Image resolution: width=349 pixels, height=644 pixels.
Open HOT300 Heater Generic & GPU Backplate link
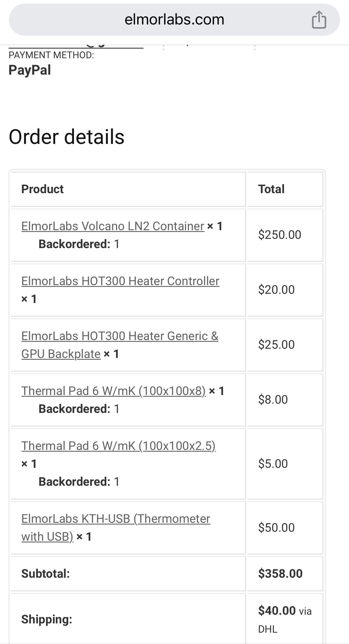pyautogui.click(x=120, y=345)
